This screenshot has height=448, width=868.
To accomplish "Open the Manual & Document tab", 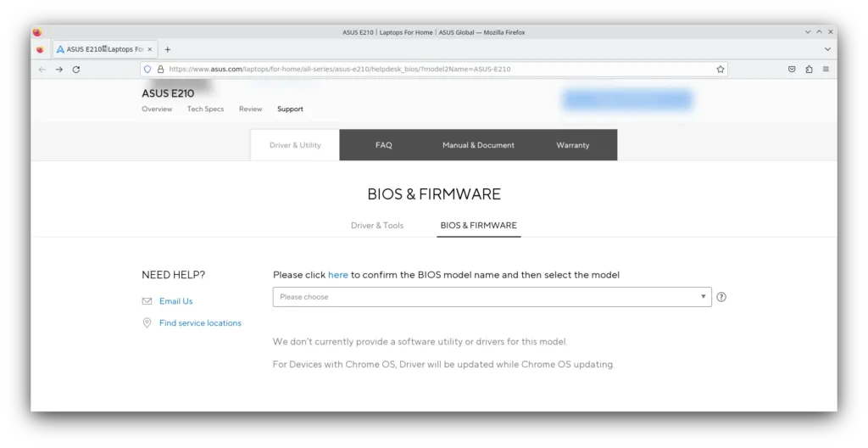I will tap(478, 145).
